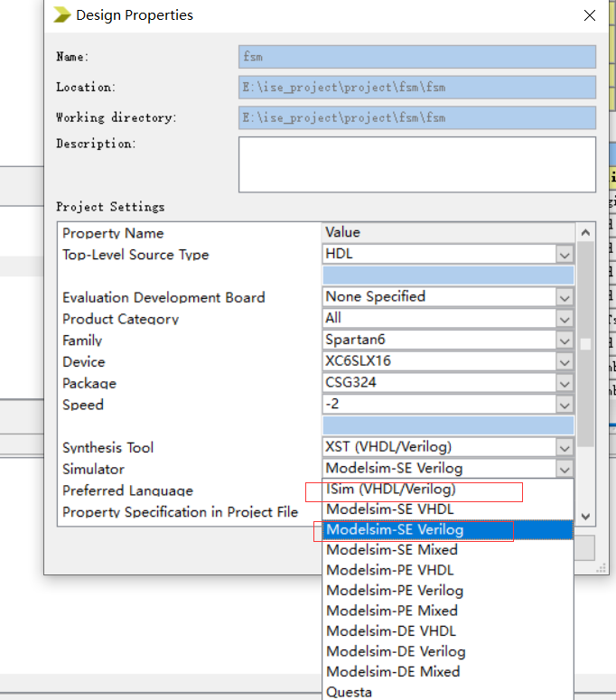Viewport: 616px width, 700px height.
Task: Click the Name field containing fsm
Action: 417,57
